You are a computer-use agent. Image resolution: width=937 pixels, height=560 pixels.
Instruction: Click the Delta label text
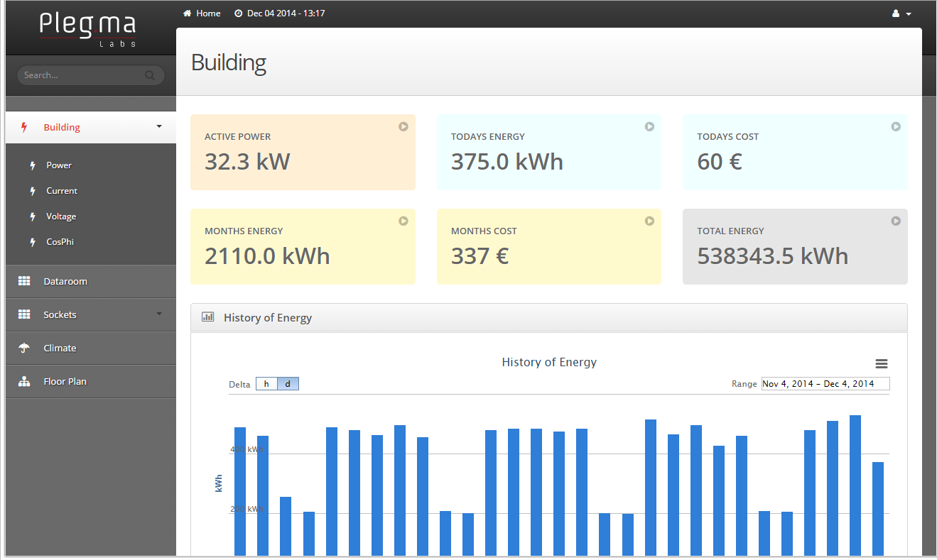(x=239, y=384)
